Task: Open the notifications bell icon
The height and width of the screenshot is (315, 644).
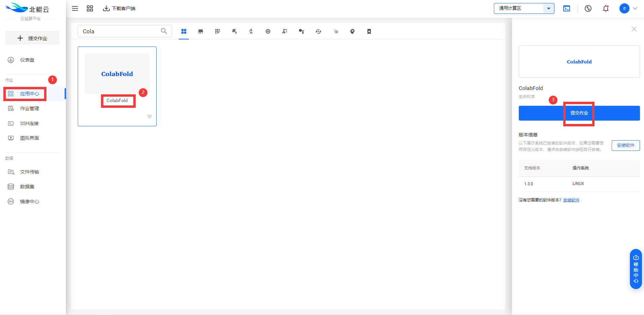Action: (x=606, y=8)
